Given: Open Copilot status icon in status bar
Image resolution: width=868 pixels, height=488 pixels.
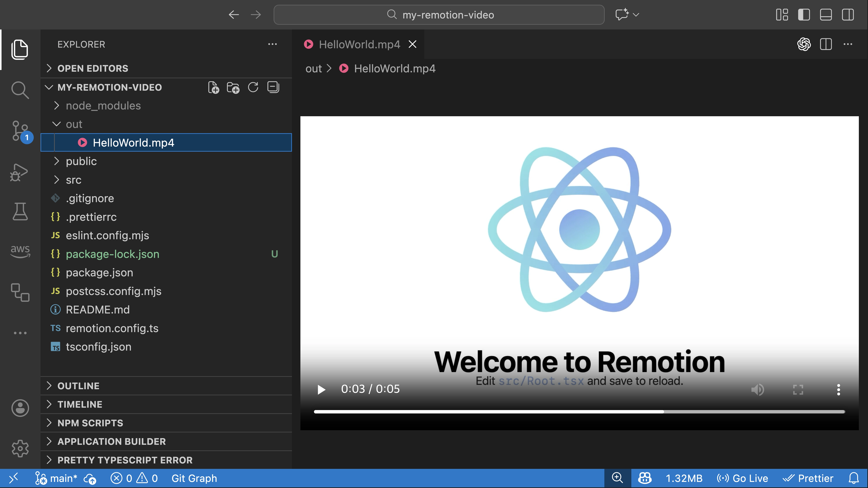Looking at the screenshot, I should click(645, 478).
